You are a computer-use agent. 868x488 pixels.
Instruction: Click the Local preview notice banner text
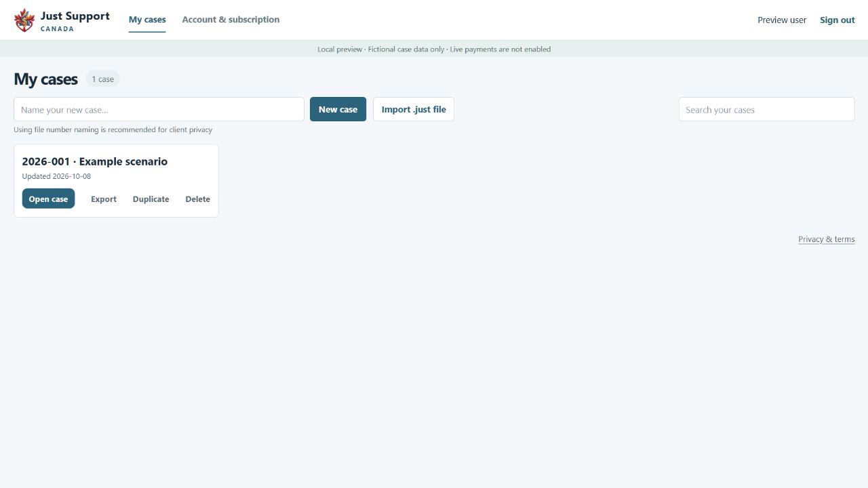click(x=434, y=49)
